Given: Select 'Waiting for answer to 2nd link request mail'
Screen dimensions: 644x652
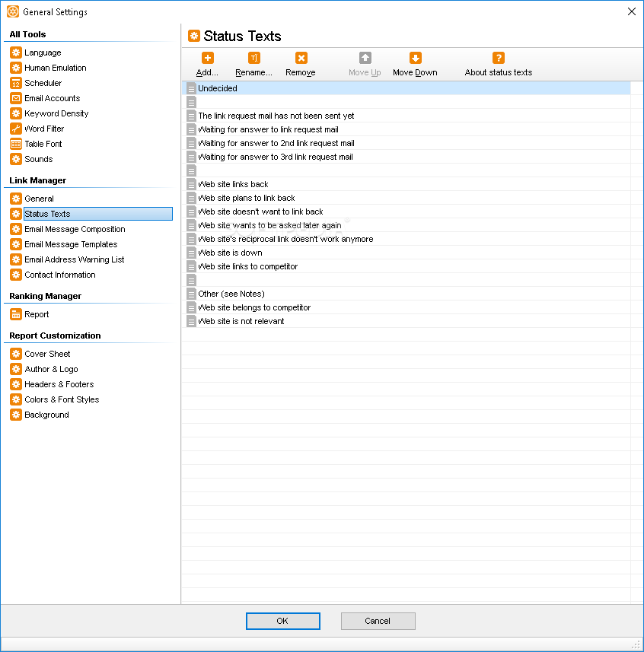Looking at the screenshot, I should click(406, 143).
